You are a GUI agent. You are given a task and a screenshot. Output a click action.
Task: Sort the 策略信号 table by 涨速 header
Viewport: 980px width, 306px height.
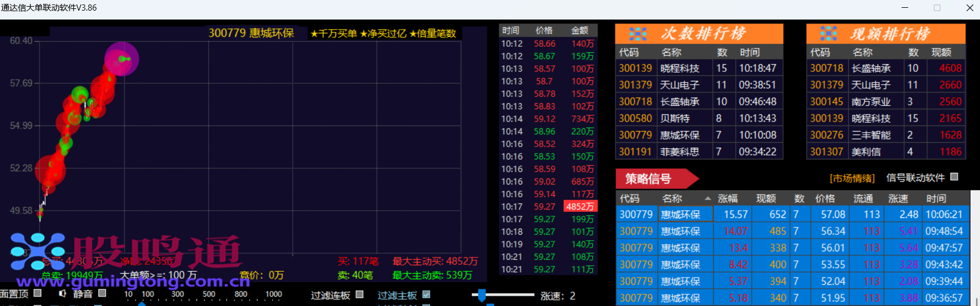pyautogui.click(x=898, y=198)
